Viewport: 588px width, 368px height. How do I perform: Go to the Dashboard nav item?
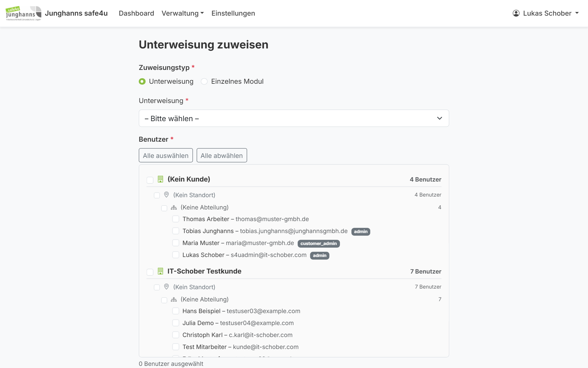pyautogui.click(x=136, y=13)
